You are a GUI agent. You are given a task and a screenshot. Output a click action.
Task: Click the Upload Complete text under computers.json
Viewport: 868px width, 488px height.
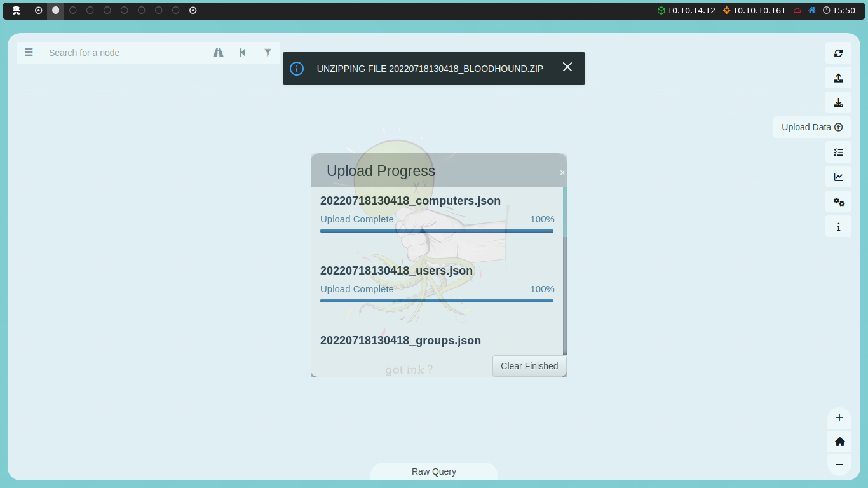(x=357, y=219)
